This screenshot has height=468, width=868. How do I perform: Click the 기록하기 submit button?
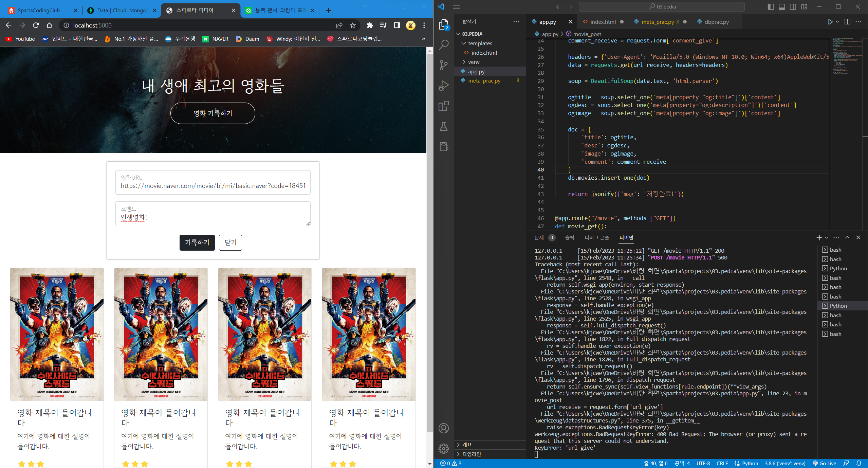197,242
